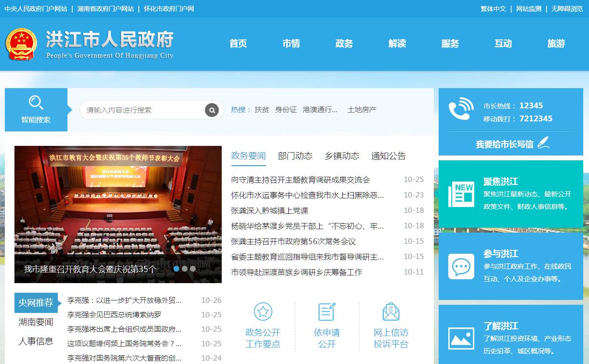
Task: Open the 政务 navigation menu
Action: pos(344,44)
